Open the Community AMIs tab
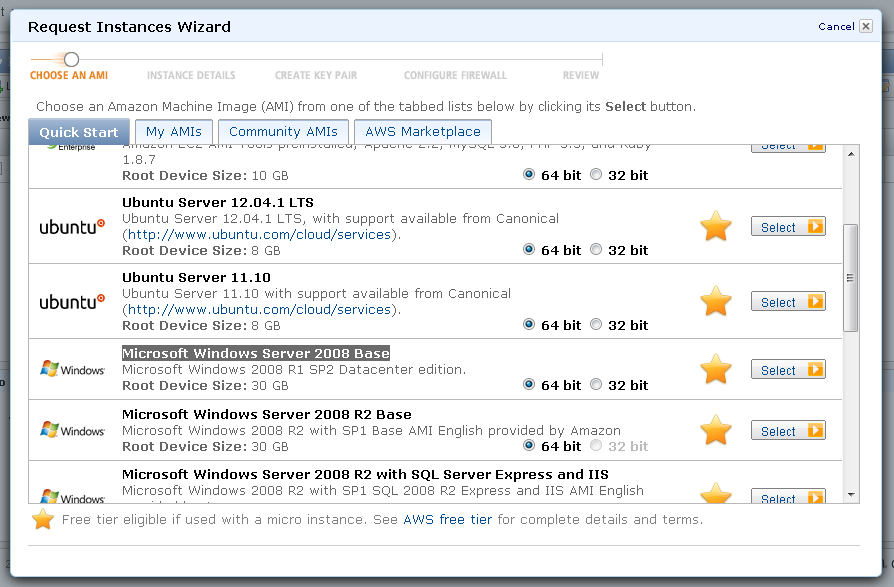This screenshot has width=894, height=587. pyautogui.click(x=283, y=132)
